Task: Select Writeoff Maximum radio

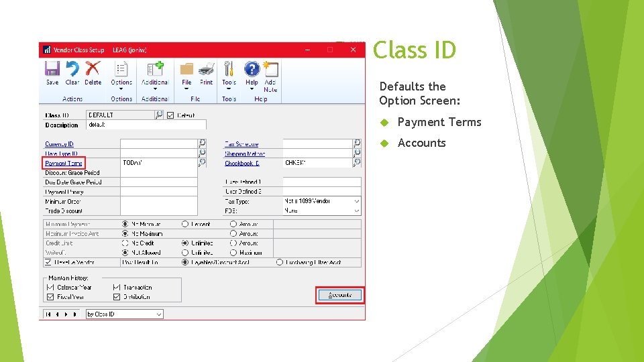Action: [233, 253]
